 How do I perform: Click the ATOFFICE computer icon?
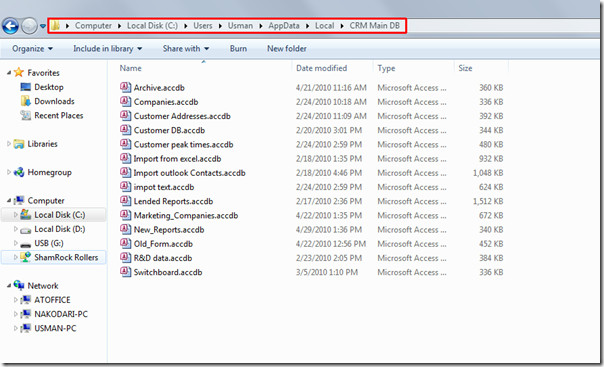pos(26,300)
